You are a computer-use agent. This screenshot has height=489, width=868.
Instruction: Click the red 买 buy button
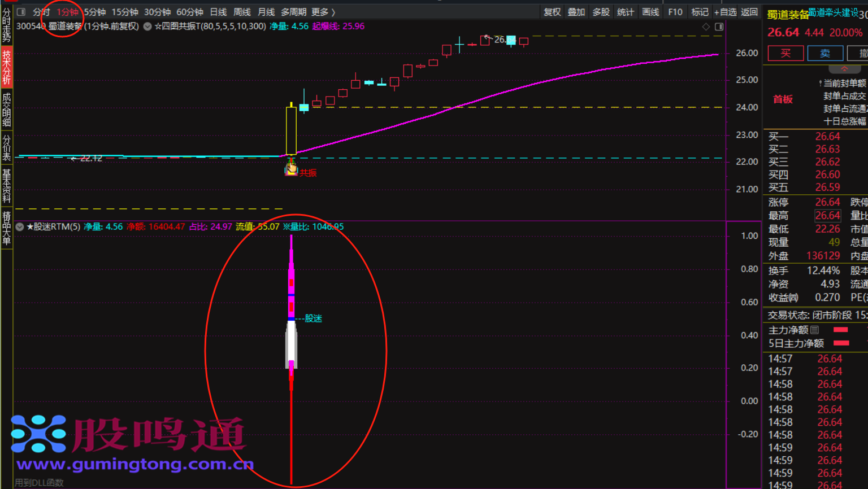[x=785, y=53]
